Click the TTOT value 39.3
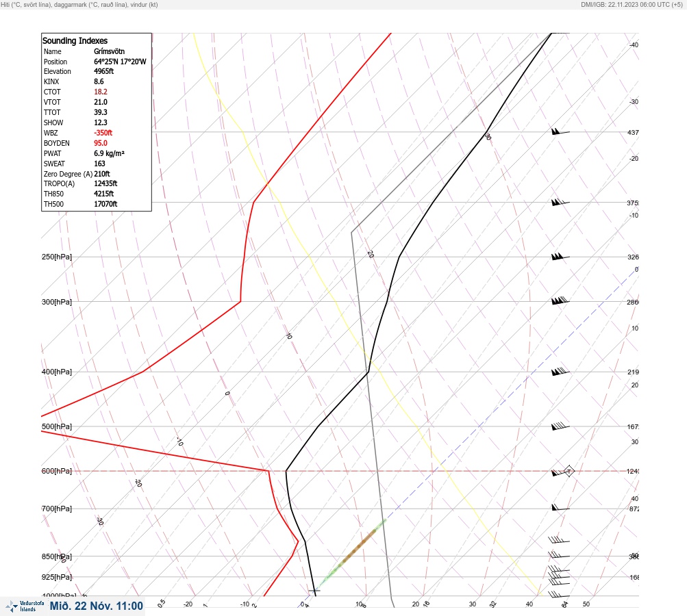This screenshot has height=616, width=687. coord(100,112)
